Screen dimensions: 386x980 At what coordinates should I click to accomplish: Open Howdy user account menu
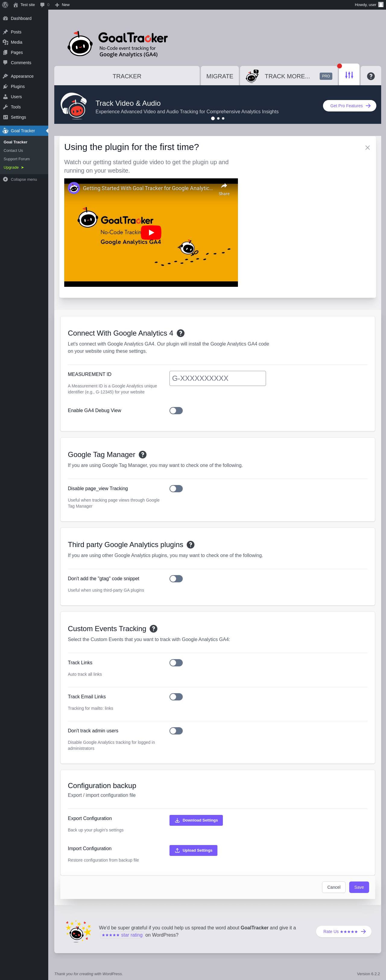click(x=369, y=5)
